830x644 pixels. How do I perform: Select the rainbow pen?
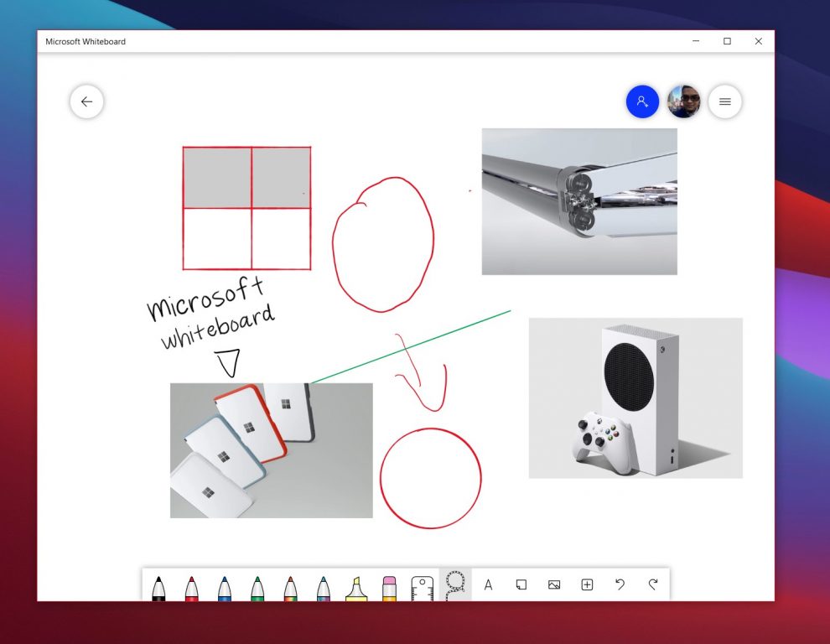tap(290, 588)
